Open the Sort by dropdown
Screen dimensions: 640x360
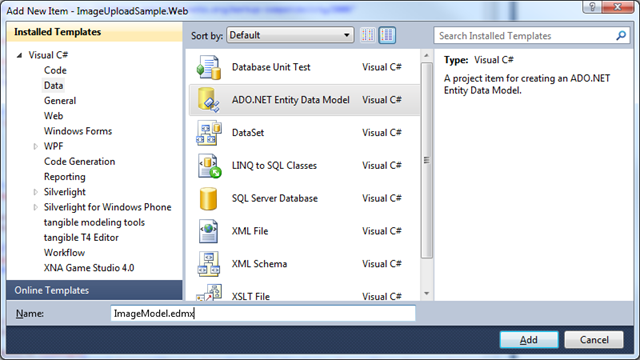tap(290, 35)
